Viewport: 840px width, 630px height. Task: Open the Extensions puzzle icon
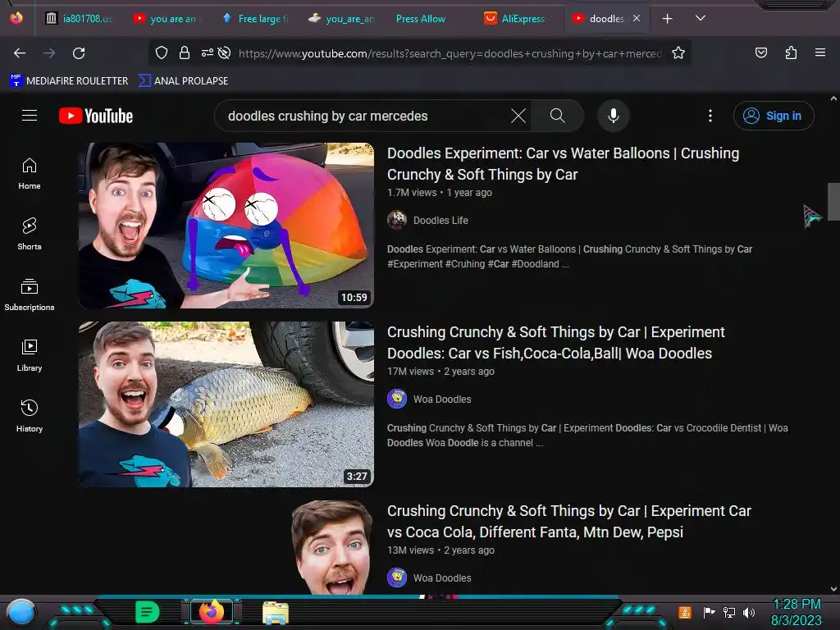[x=792, y=53]
